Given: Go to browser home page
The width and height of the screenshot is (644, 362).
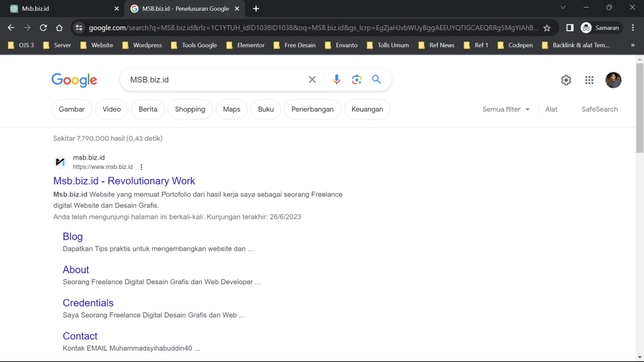Looking at the screenshot, I should pyautogui.click(x=59, y=28).
